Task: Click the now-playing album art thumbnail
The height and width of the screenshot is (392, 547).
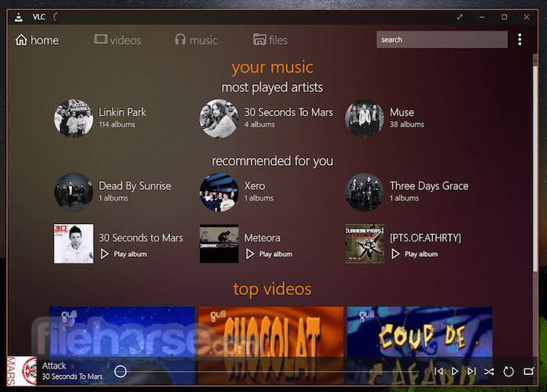Action: 22,371
